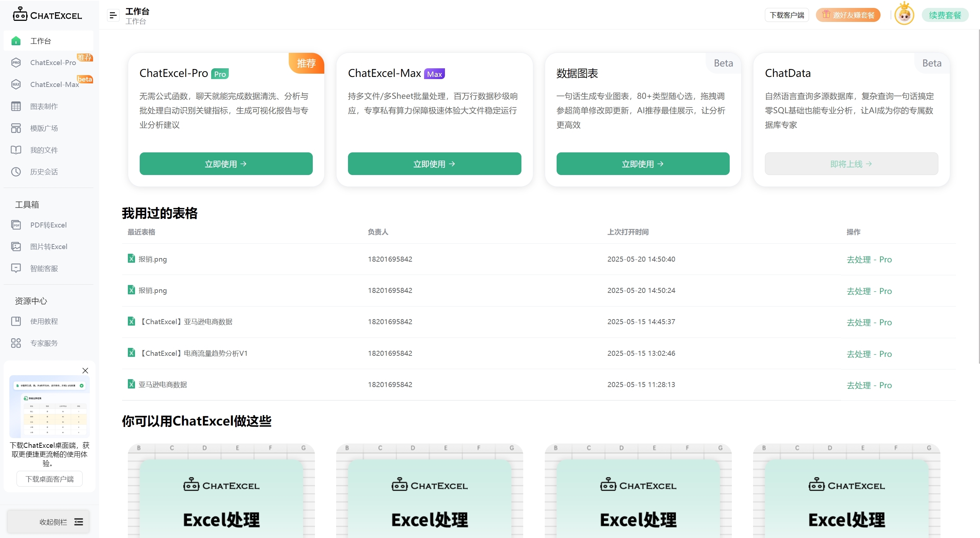Image resolution: width=980 pixels, height=538 pixels.
Task: Click the 图表制作 table icon
Action: click(x=16, y=106)
